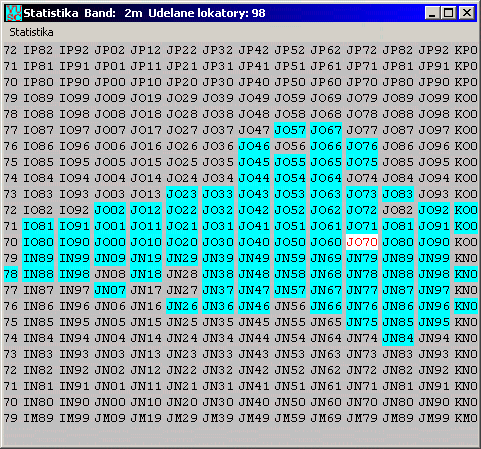The image size is (481, 449).
Task: Click the JO46 cyan locator cell
Action: click(254, 146)
